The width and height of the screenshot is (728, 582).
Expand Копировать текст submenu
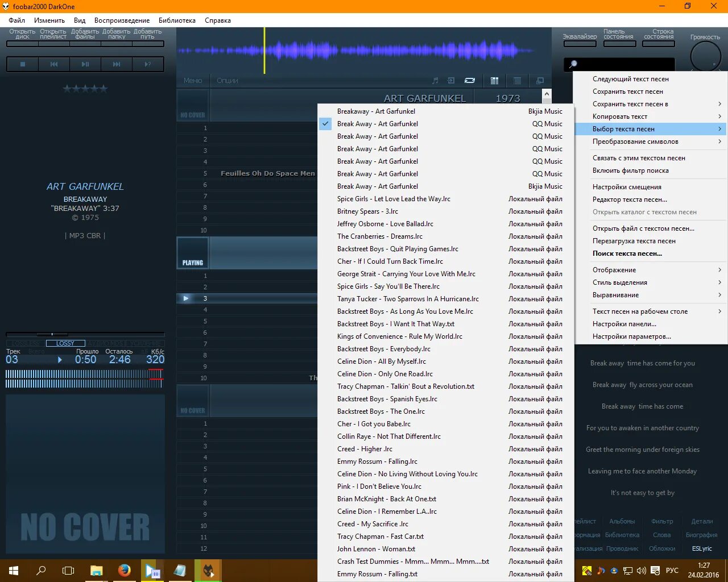coord(651,117)
